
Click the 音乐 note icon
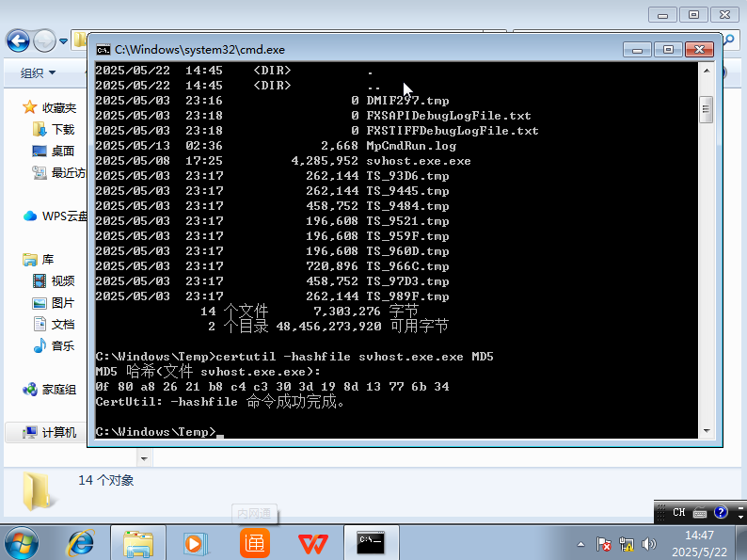click(40, 345)
